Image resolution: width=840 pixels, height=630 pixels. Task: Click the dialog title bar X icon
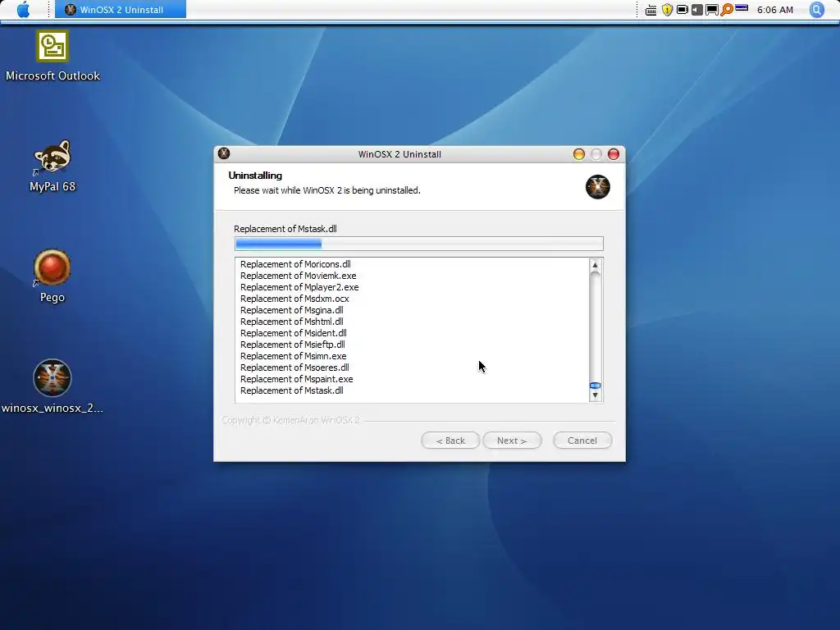tap(224, 153)
